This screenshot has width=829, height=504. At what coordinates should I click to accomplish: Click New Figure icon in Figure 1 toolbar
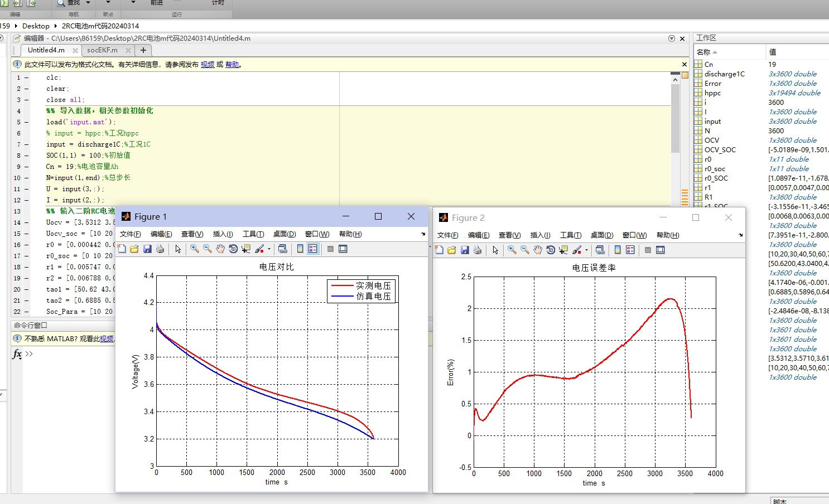point(122,249)
